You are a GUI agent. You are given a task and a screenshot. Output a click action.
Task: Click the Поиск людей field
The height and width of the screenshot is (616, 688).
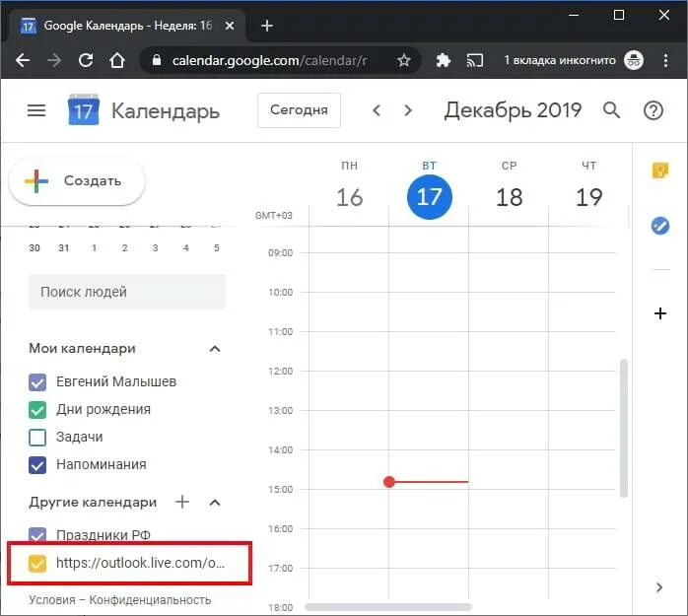127,292
